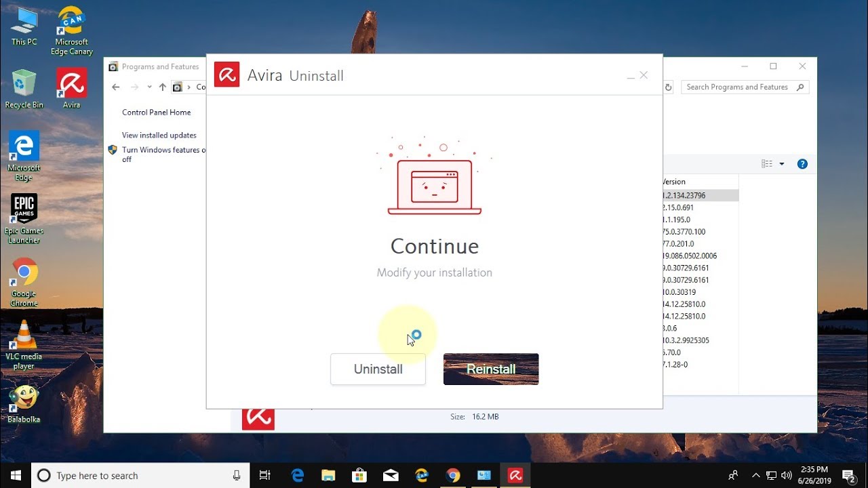Click the forward arrow in Programs and Features
This screenshot has width=868, height=488.
[x=134, y=87]
